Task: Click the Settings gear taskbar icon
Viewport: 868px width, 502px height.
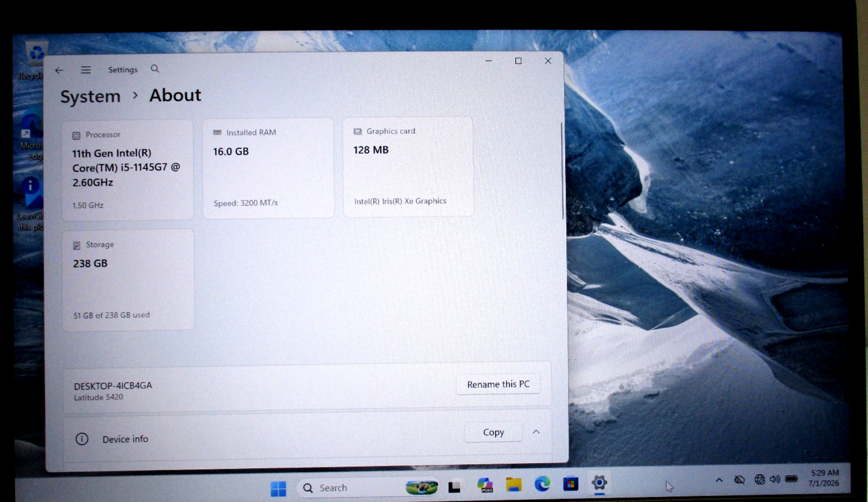Action: pos(599,482)
